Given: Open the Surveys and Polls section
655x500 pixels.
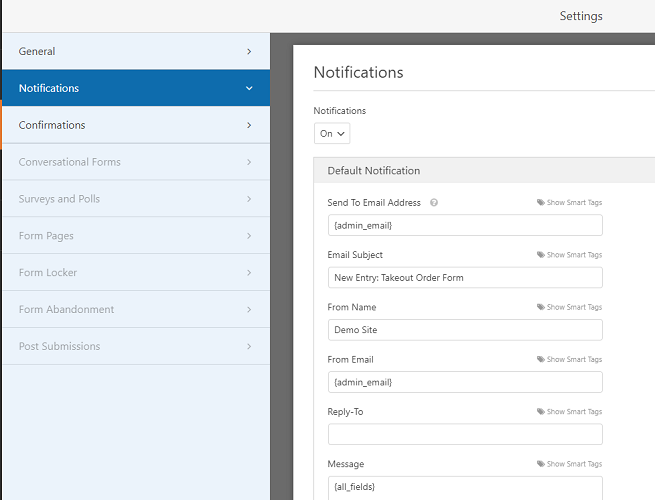Looking at the screenshot, I should coord(136,198).
